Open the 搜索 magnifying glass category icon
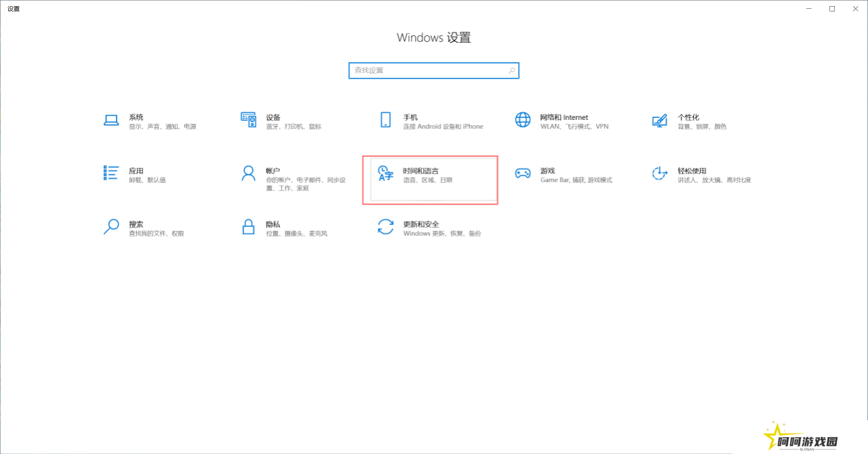Image resolution: width=868 pixels, height=454 pixels. (x=111, y=226)
